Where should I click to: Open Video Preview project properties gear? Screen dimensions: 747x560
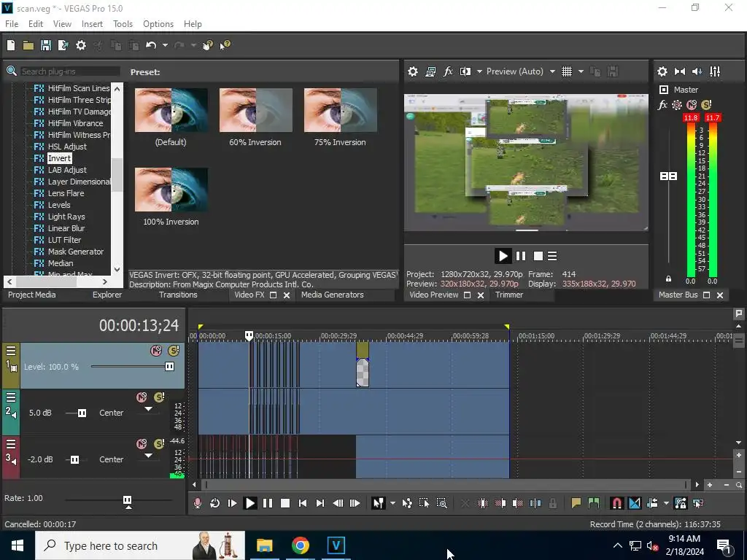(x=413, y=71)
